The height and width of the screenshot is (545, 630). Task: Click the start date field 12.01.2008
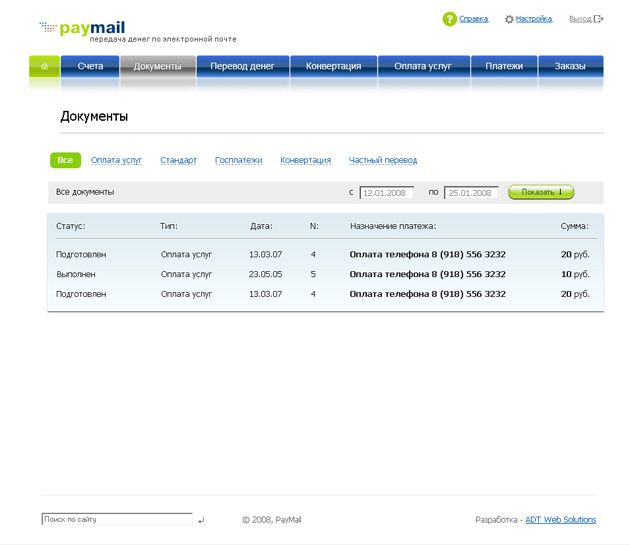pos(386,192)
